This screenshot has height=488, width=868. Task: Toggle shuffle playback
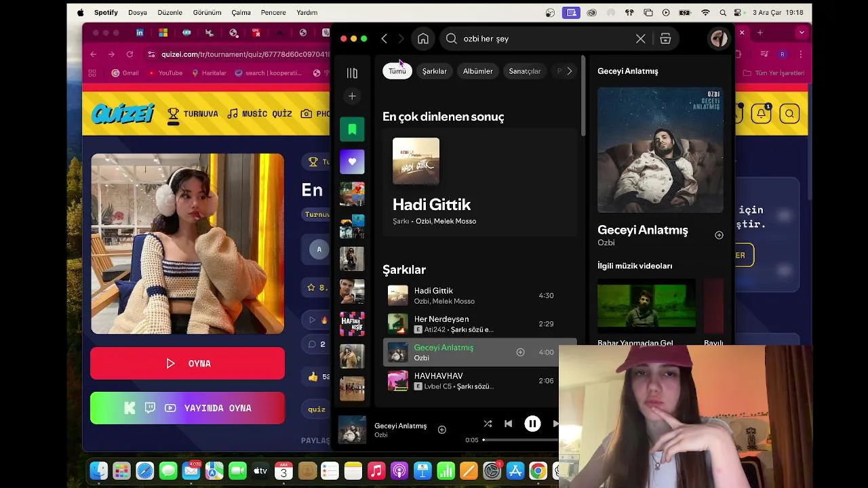[488, 424]
